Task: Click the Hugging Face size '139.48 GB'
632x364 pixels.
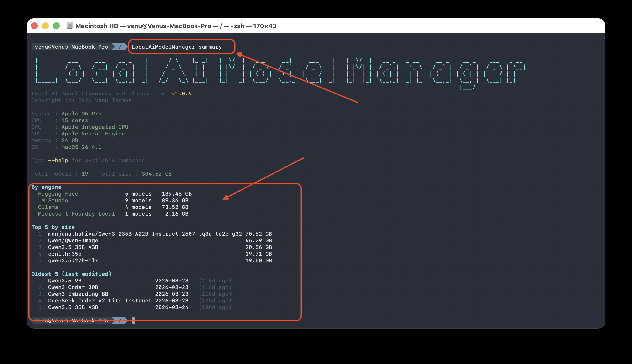Action: [x=177, y=194]
